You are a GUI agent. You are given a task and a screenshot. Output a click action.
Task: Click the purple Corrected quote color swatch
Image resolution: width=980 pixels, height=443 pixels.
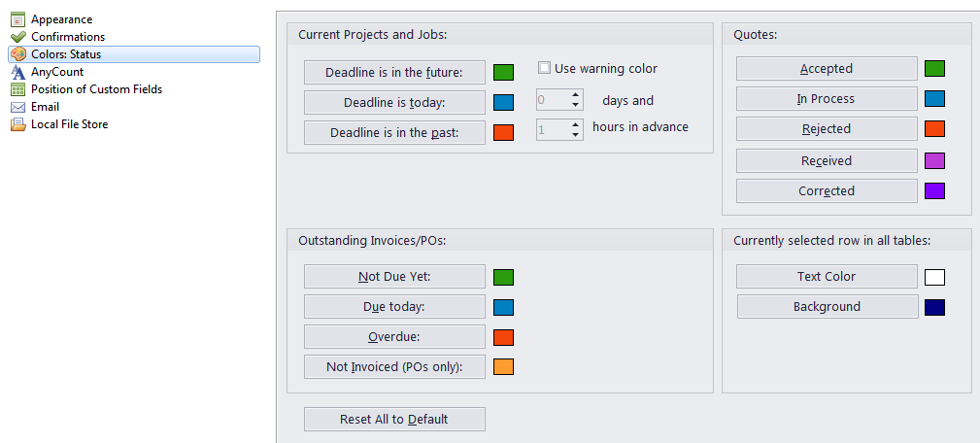[x=934, y=190]
